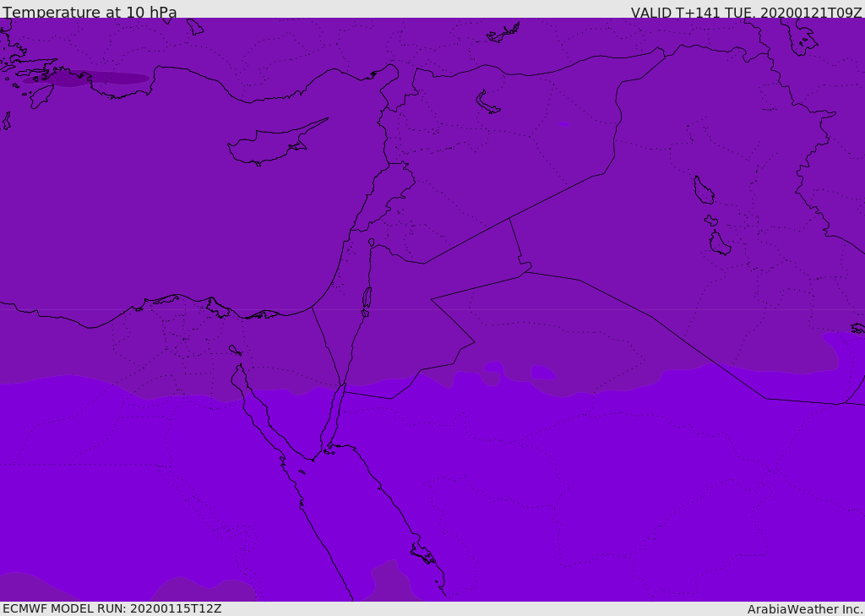The height and width of the screenshot is (616, 865).
Task: Click the 'Temperature at 10 hPa' title text
Action: point(90,12)
